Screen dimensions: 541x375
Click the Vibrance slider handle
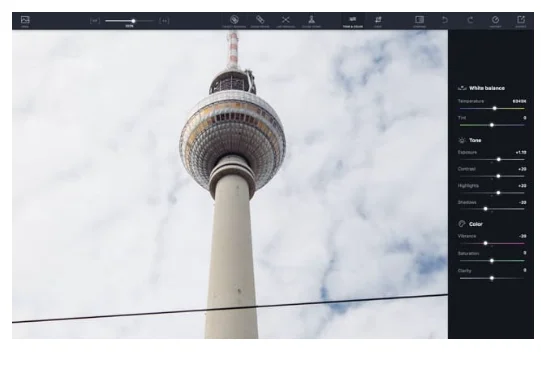pyautogui.click(x=485, y=243)
